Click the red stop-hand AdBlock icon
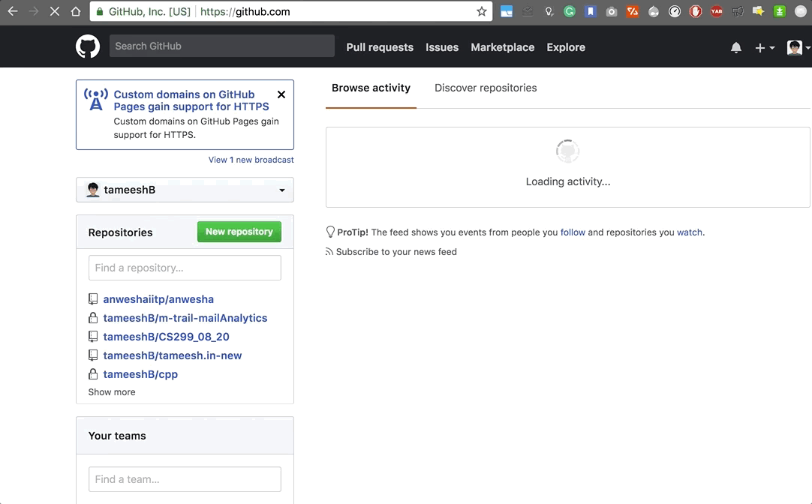 click(x=696, y=11)
